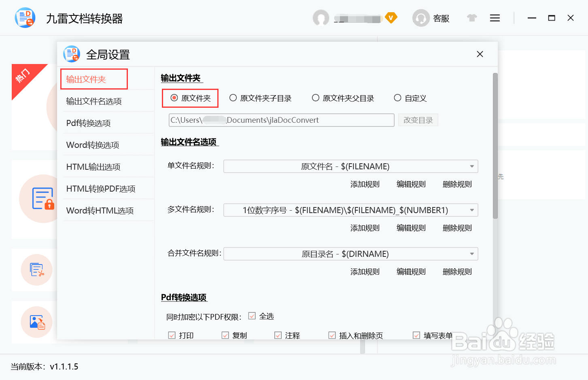
Task: Select the document split scissors tool icon
Action: (x=37, y=270)
